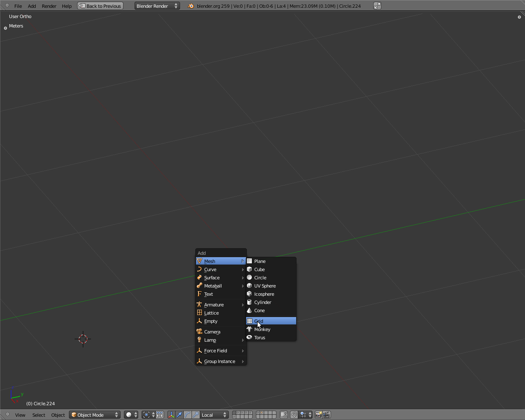Open the tool shelf plus toggle
525x420 pixels.
click(5, 28)
